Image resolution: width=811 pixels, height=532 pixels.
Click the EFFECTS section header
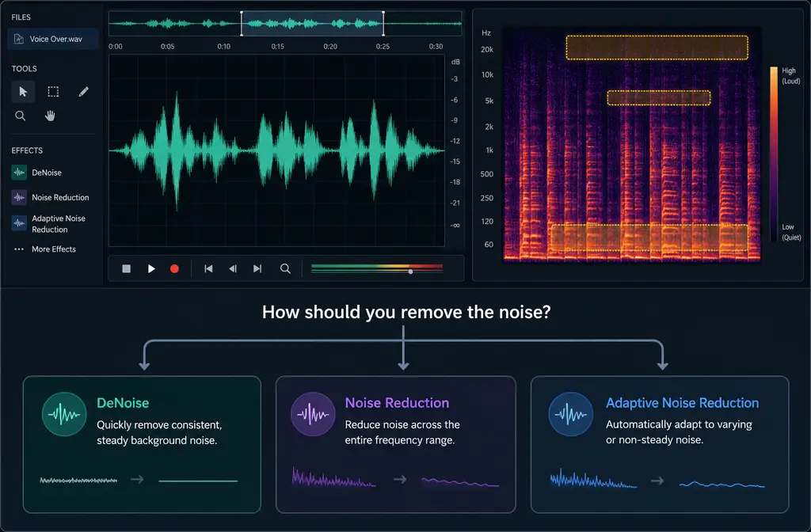(27, 150)
